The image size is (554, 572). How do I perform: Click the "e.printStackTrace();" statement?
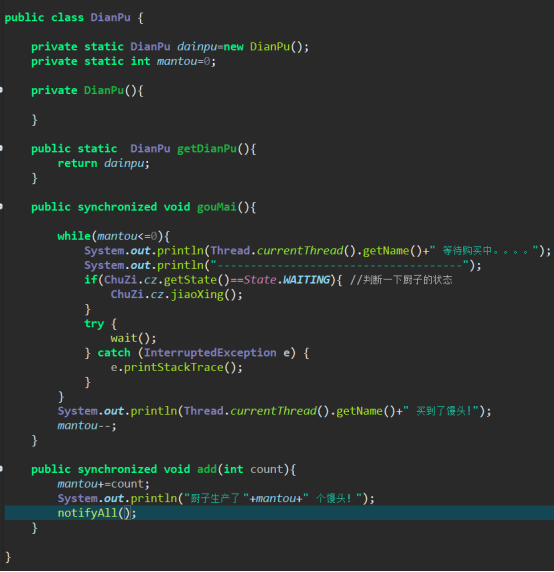pyautogui.click(x=177, y=367)
